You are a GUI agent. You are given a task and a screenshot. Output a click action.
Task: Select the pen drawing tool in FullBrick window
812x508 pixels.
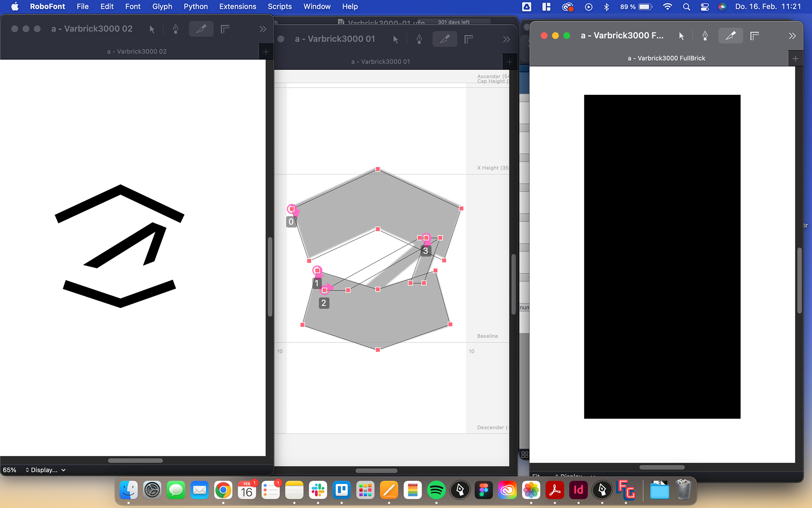[x=705, y=36]
